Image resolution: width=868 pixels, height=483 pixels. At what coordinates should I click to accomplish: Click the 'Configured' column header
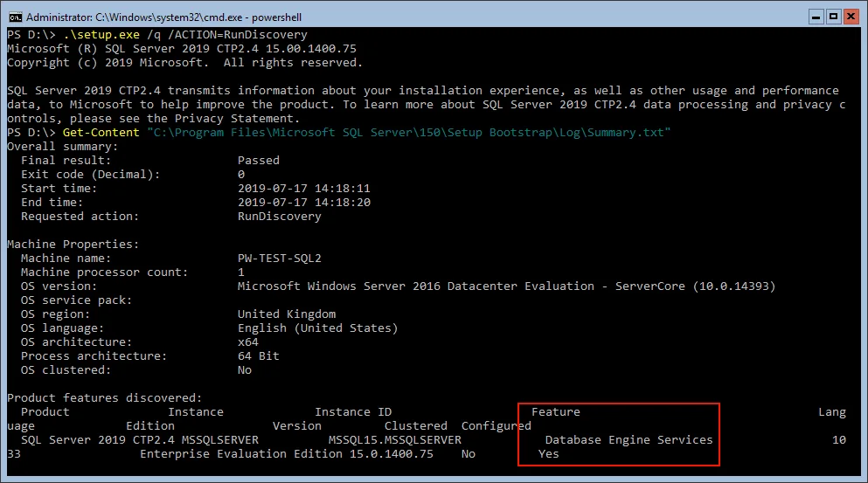click(x=496, y=426)
